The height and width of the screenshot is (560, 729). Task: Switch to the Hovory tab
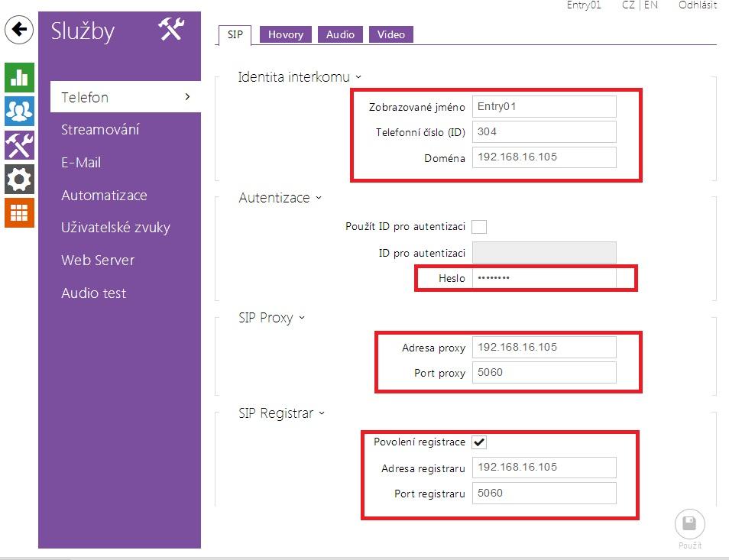(x=286, y=34)
